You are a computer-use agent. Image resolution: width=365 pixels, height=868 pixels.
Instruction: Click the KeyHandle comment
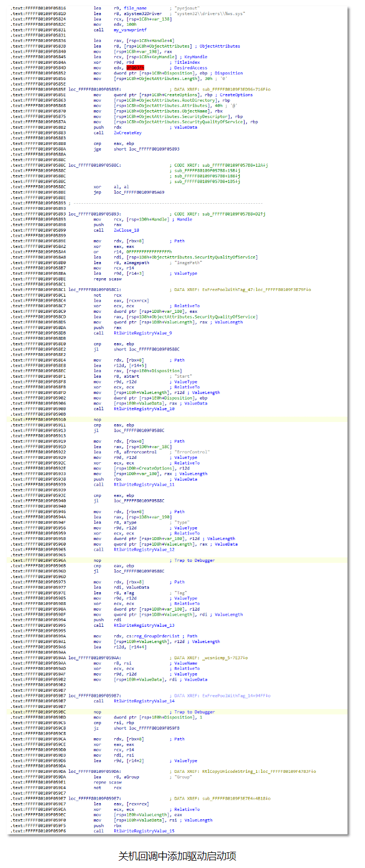tap(196, 57)
